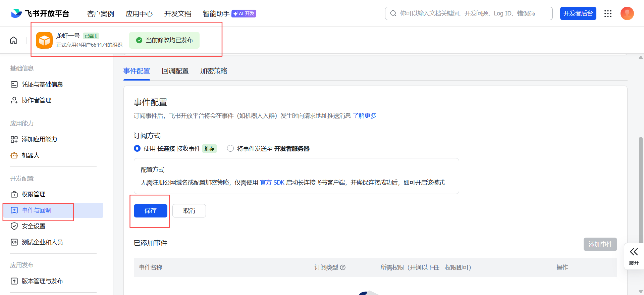Click the scrollbar up arrow
Image resolution: width=644 pixels, height=295 pixels.
click(x=641, y=57)
